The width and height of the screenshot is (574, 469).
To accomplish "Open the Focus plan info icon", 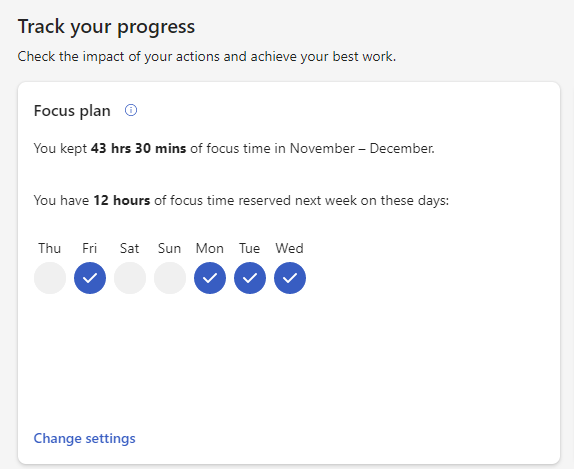I will [131, 110].
